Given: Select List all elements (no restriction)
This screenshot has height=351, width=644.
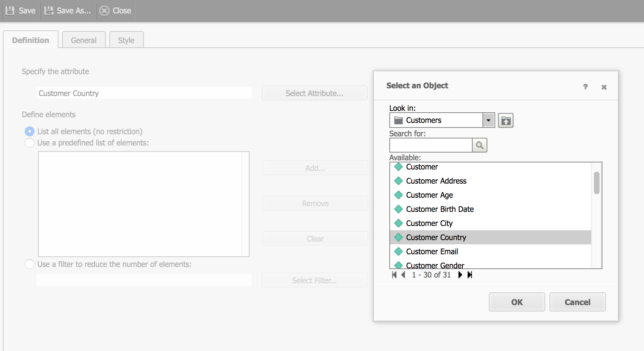Looking at the screenshot, I should 30,131.
